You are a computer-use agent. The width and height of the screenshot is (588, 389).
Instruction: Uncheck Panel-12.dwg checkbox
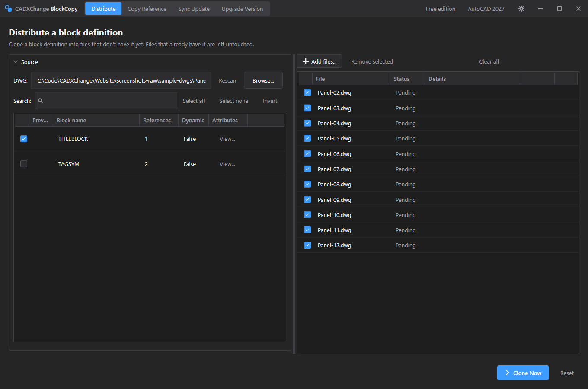pyautogui.click(x=307, y=245)
